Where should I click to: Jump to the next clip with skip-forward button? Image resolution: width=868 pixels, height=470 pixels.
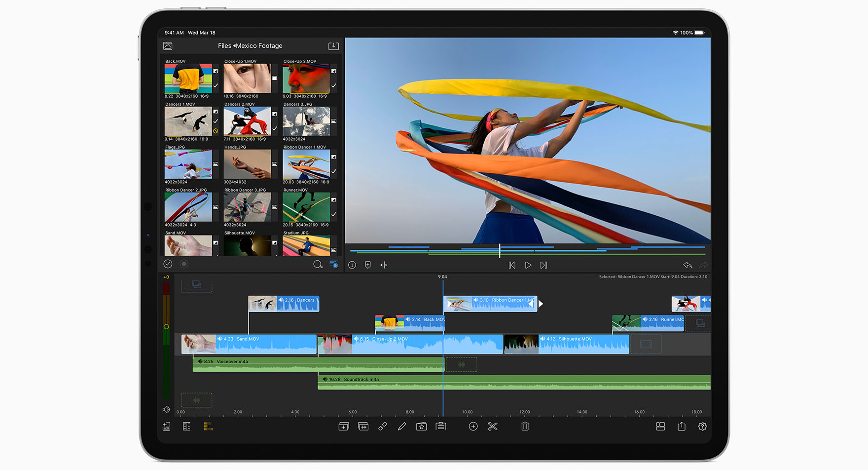[x=543, y=265]
